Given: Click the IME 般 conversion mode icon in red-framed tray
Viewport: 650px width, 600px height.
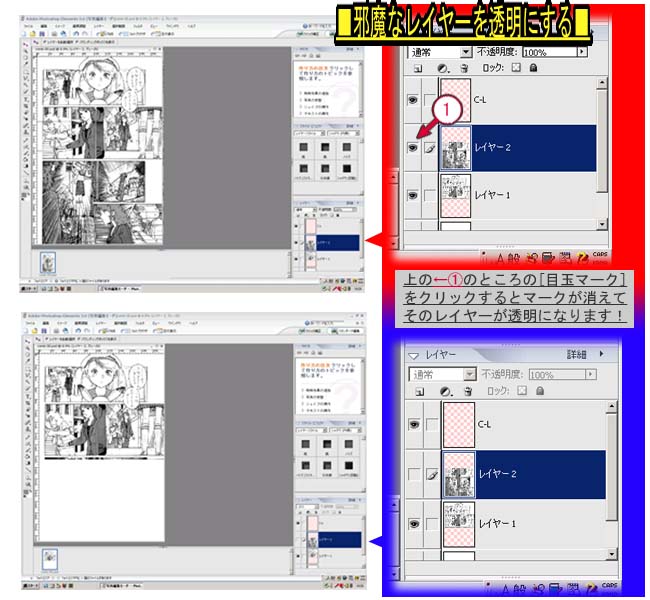Looking at the screenshot, I should click(513, 259).
